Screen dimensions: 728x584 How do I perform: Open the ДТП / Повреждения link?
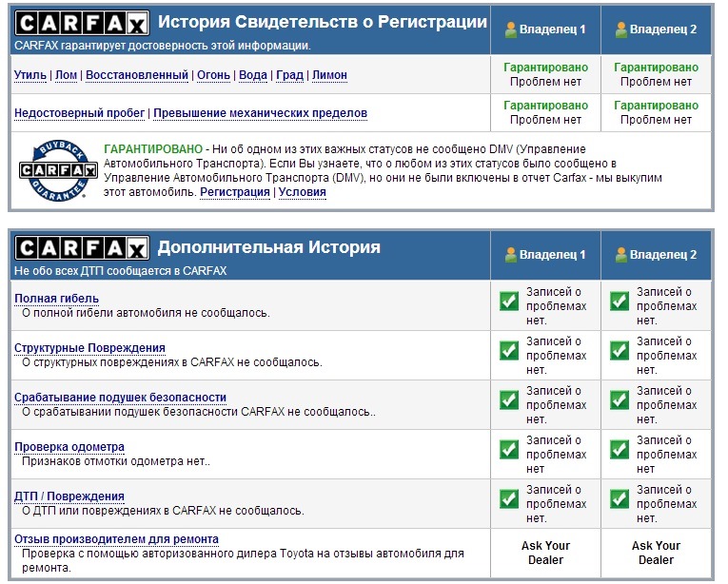click(x=69, y=496)
